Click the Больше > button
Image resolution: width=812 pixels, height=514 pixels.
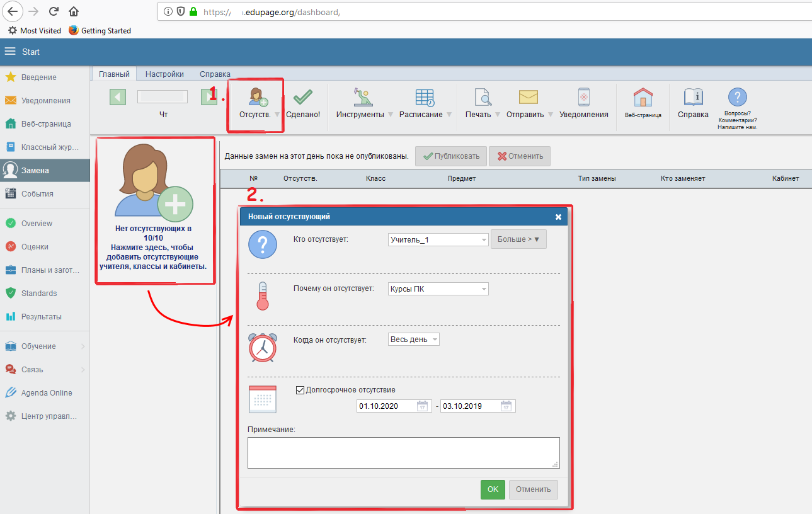click(x=518, y=239)
